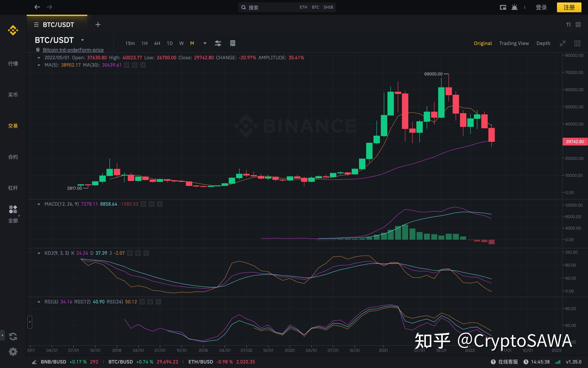The height and width of the screenshot is (368, 588).
Task: Select SHIB search shortcut
Action: click(x=328, y=7)
